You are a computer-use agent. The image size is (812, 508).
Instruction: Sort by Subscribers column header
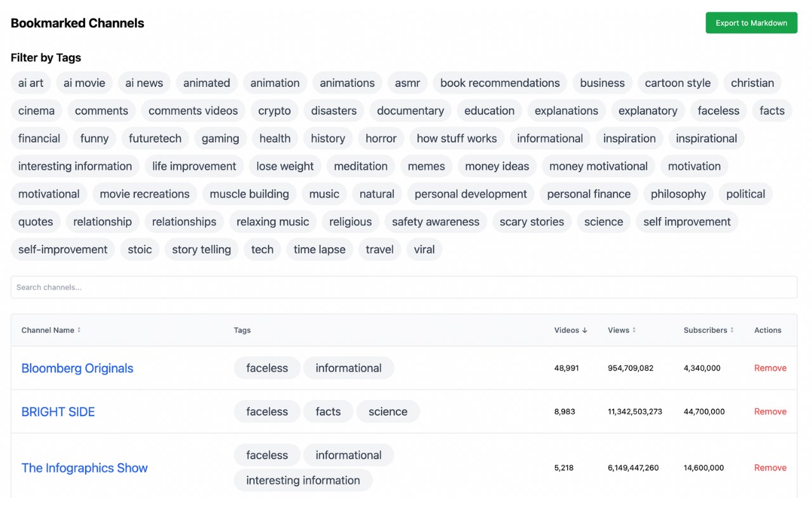[709, 330]
